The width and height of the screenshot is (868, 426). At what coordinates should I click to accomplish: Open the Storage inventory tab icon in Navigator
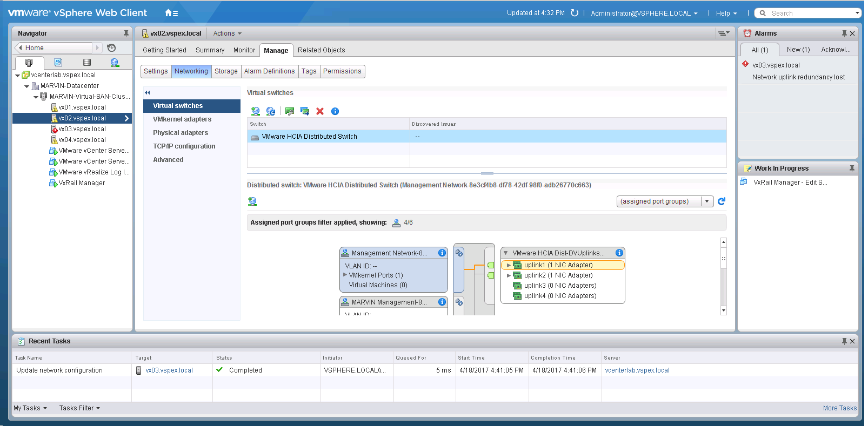coord(86,63)
